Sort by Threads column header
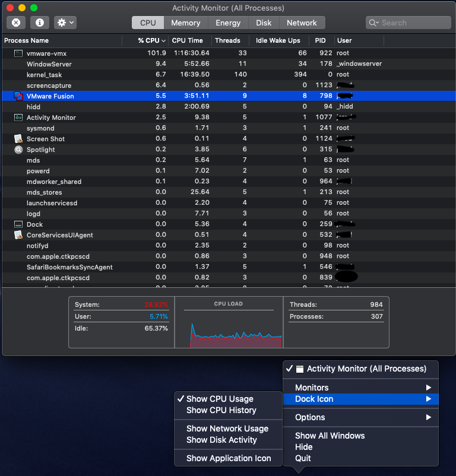The width and height of the screenshot is (456, 476). 230,40
